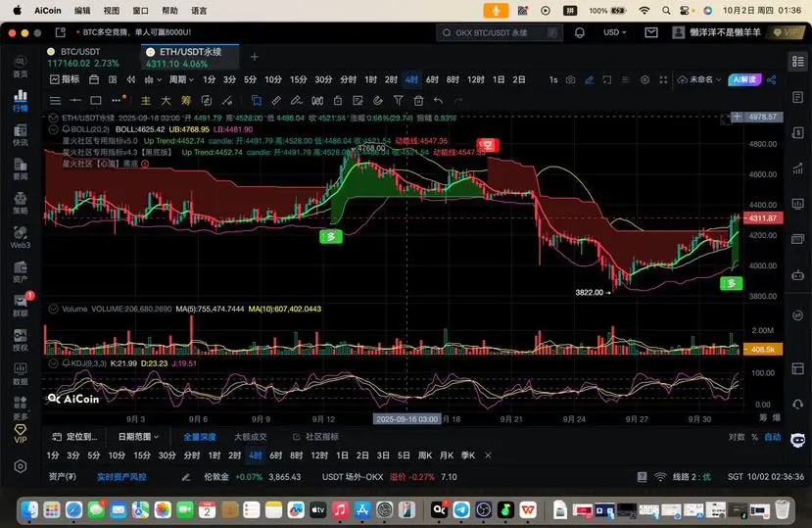Toggle 自动 auto scale
The width and height of the screenshot is (812, 528).
click(773, 437)
